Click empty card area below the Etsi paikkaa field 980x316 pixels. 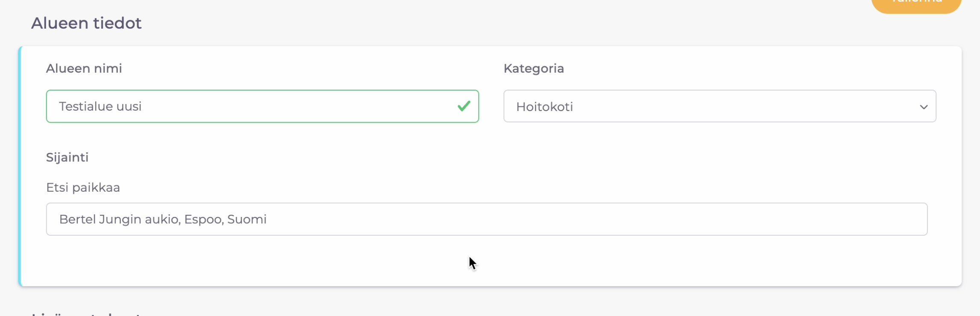pyautogui.click(x=299, y=260)
